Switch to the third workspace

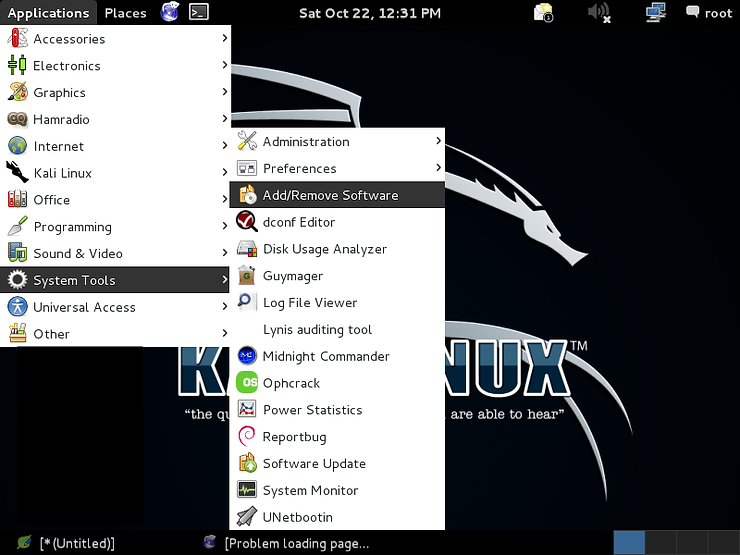click(x=692, y=542)
